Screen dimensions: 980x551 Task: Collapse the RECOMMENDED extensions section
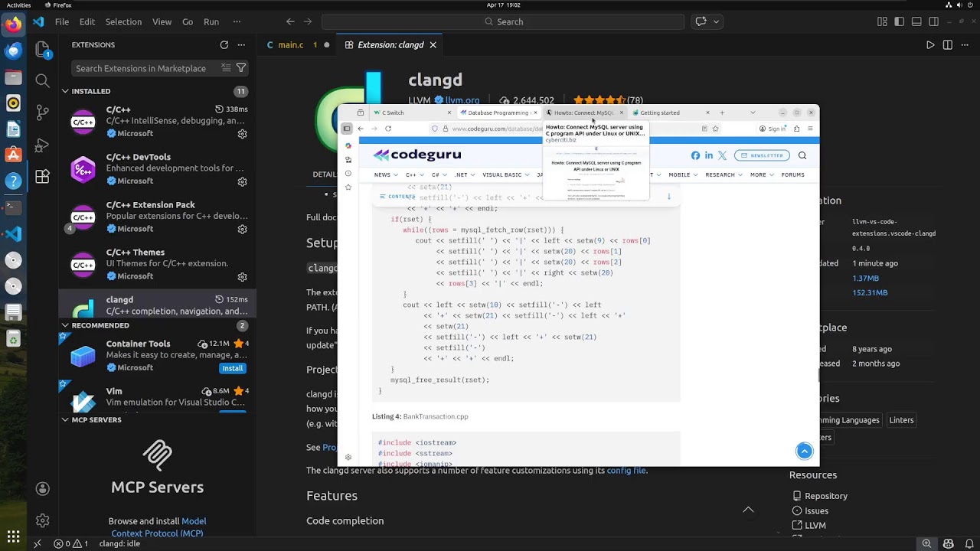pos(65,325)
